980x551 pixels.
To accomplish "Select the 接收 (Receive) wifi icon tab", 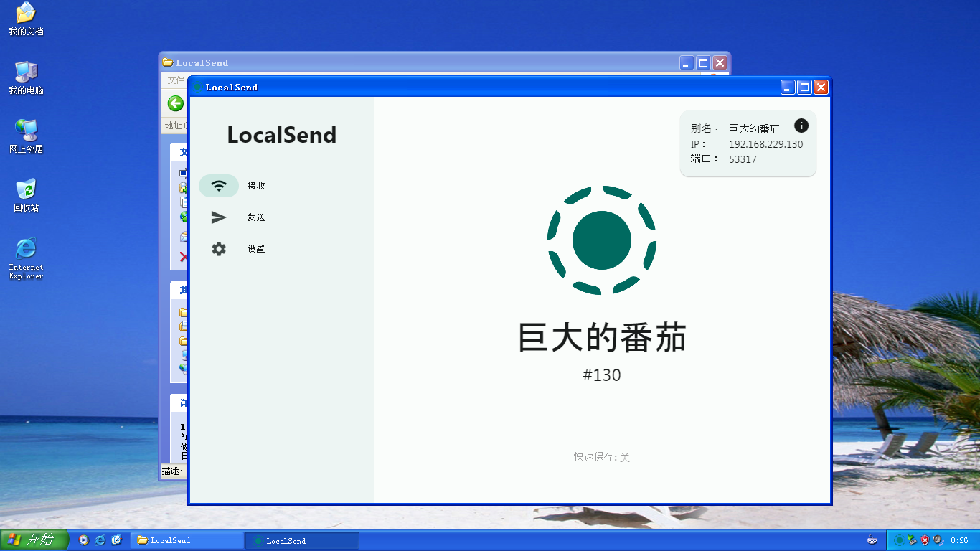I will tap(219, 186).
